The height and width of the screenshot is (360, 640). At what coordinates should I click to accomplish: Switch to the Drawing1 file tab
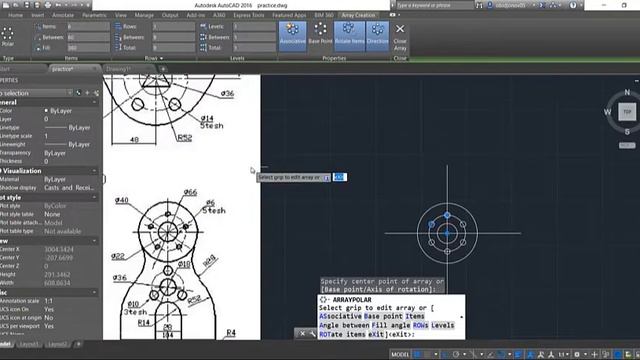(x=118, y=69)
